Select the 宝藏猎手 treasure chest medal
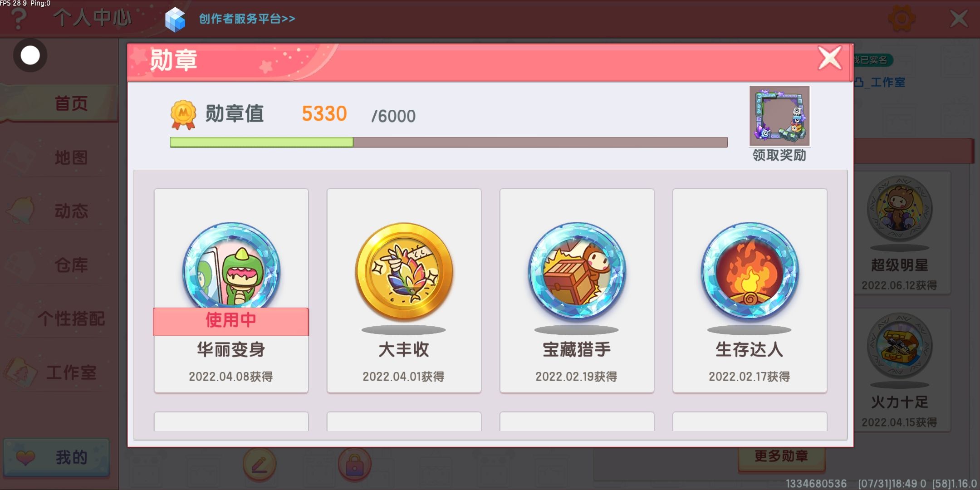Viewport: 980px width, 490px height. pyautogui.click(x=577, y=290)
